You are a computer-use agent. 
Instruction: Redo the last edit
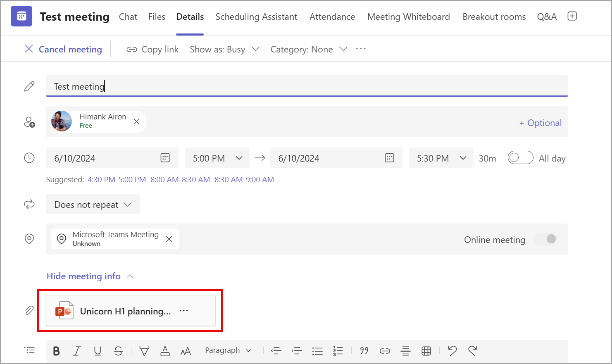pyautogui.click(x=473, y=351)
